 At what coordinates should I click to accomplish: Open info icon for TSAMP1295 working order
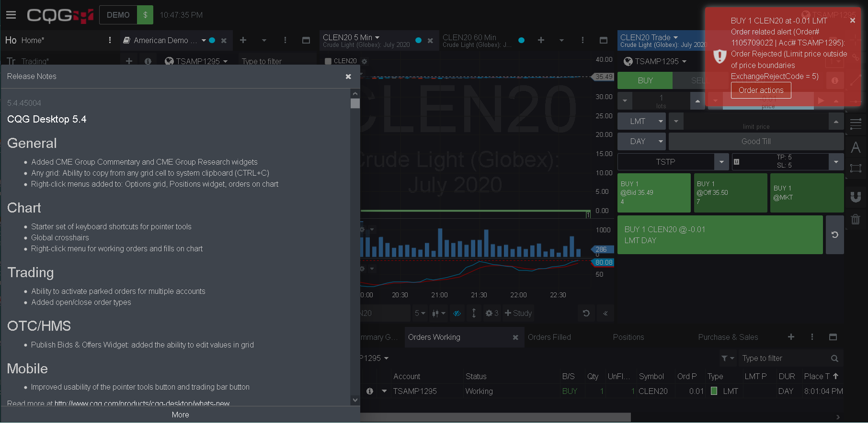coord(370,391)
